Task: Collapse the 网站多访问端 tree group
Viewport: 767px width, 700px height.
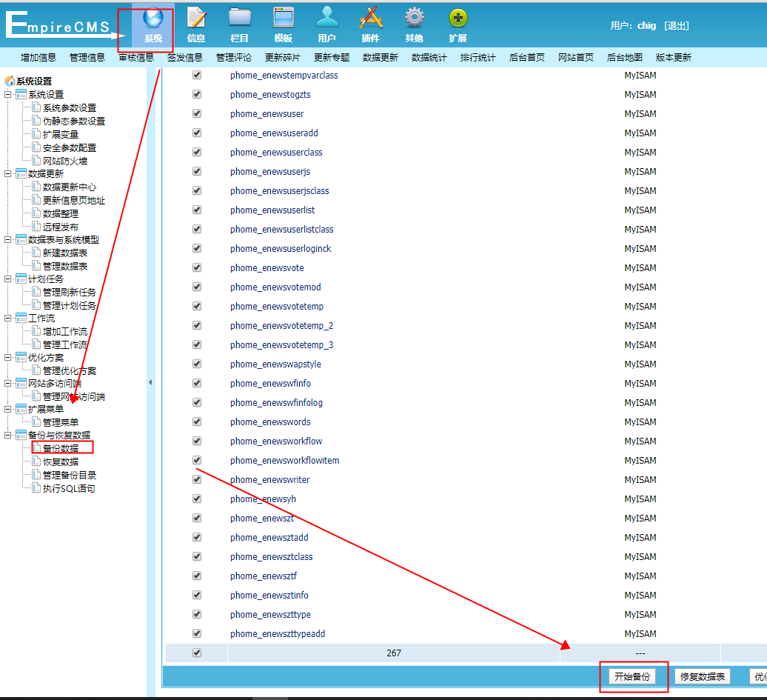Action: pyautogui.click(x=8, y=383)
